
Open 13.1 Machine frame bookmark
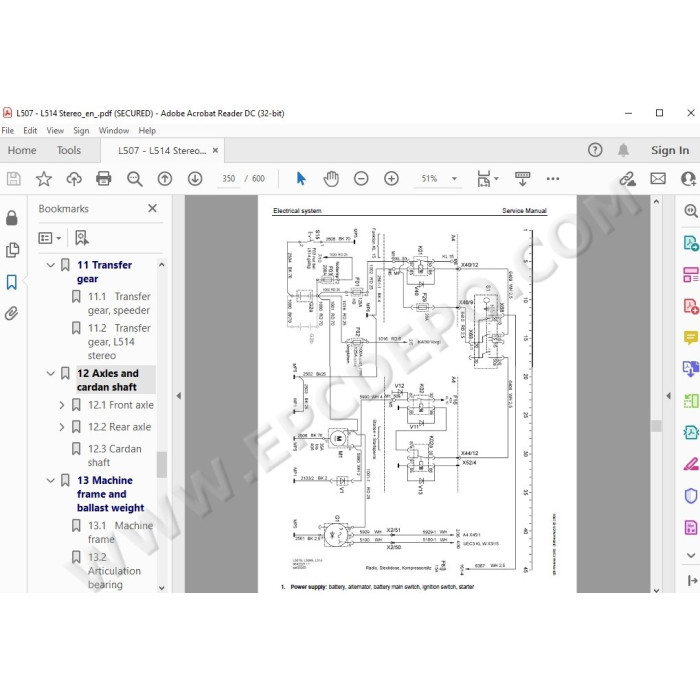click(120, 533)
